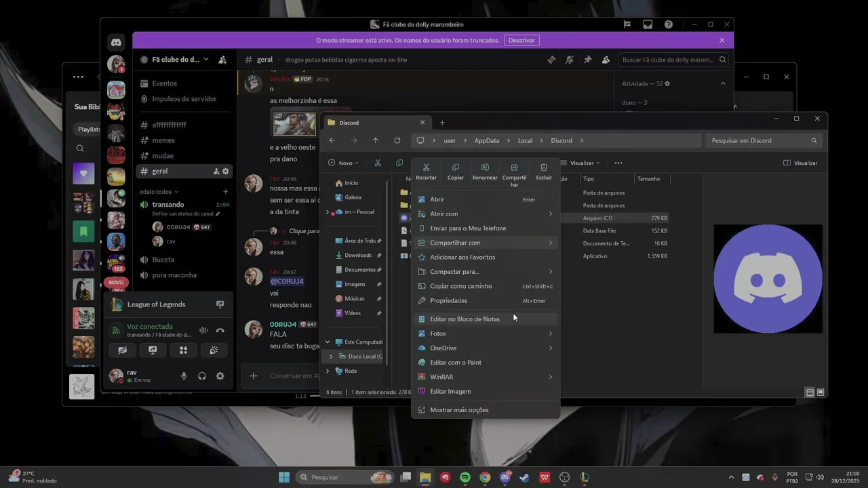This screenshot has height=488, width=868.
Task: Choose Copiar como caminho
Action: 486,286
